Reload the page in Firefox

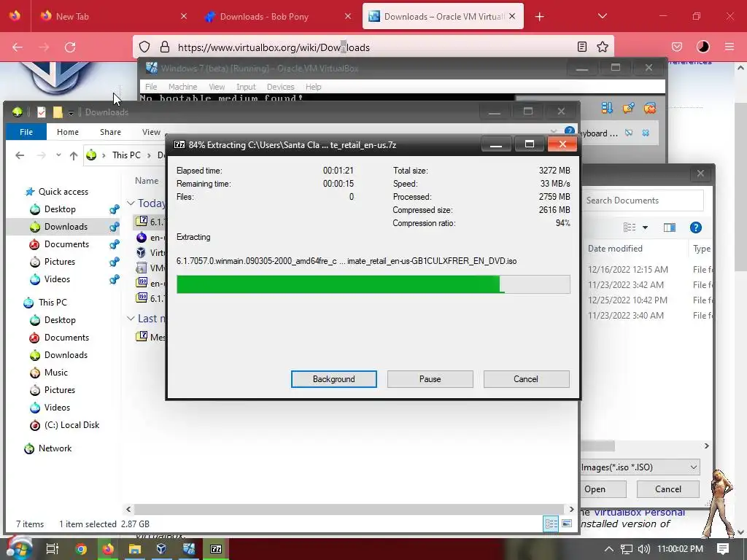(x=70, y=47)
